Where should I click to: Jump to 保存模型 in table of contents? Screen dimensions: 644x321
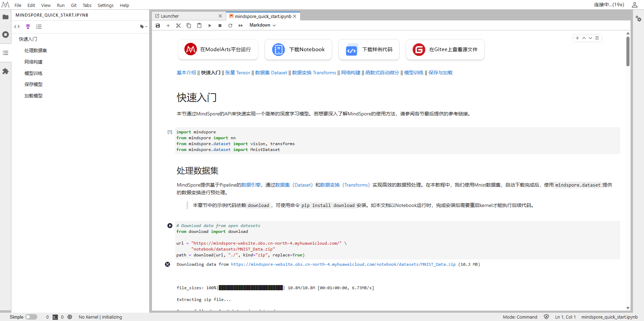tap(33, 84)
